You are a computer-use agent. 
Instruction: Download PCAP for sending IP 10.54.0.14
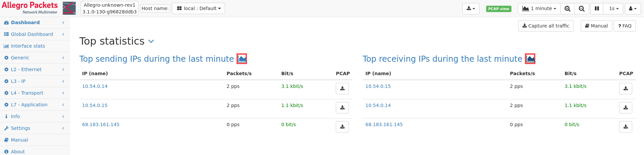click(342, 89)
